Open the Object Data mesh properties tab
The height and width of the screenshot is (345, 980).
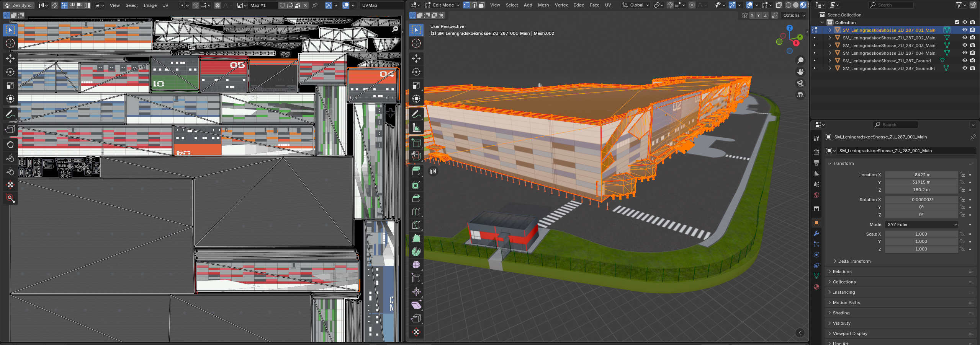pos(816,276)
